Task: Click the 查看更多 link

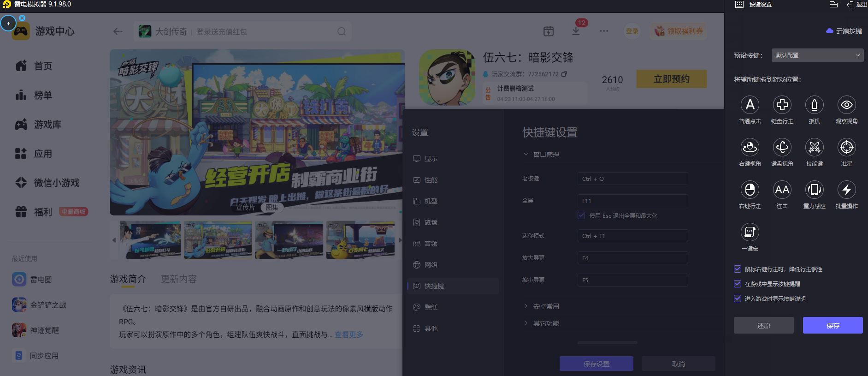Action: (x=349, y=334)
